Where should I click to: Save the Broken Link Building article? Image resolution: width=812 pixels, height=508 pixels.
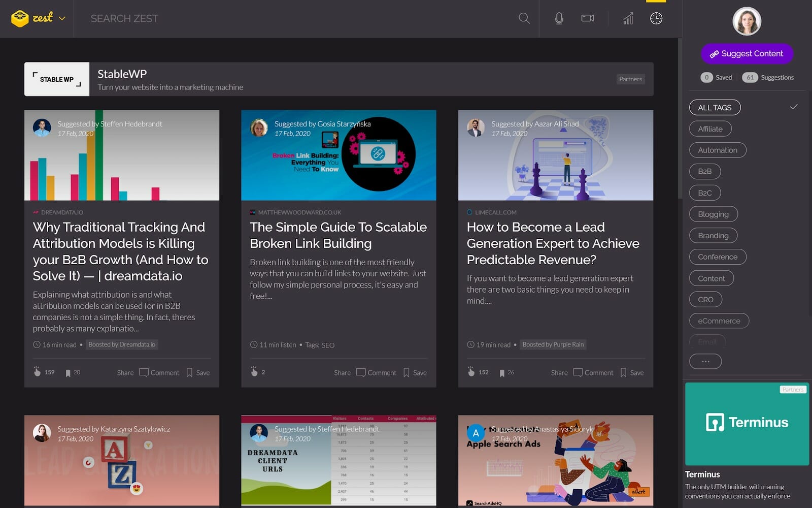[x=415, y=372]
